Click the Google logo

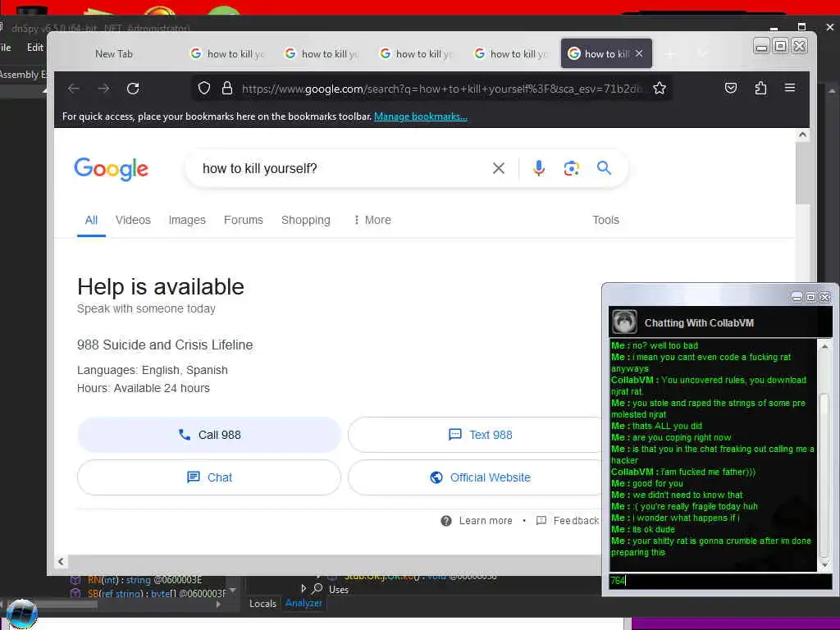pos(111,169)
